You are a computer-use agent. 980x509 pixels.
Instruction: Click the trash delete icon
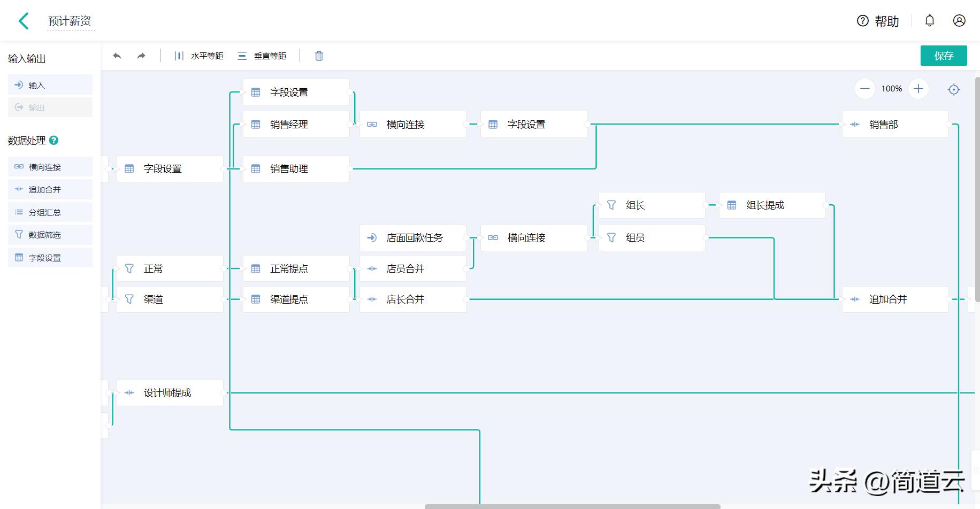click(x=319, y=55)
